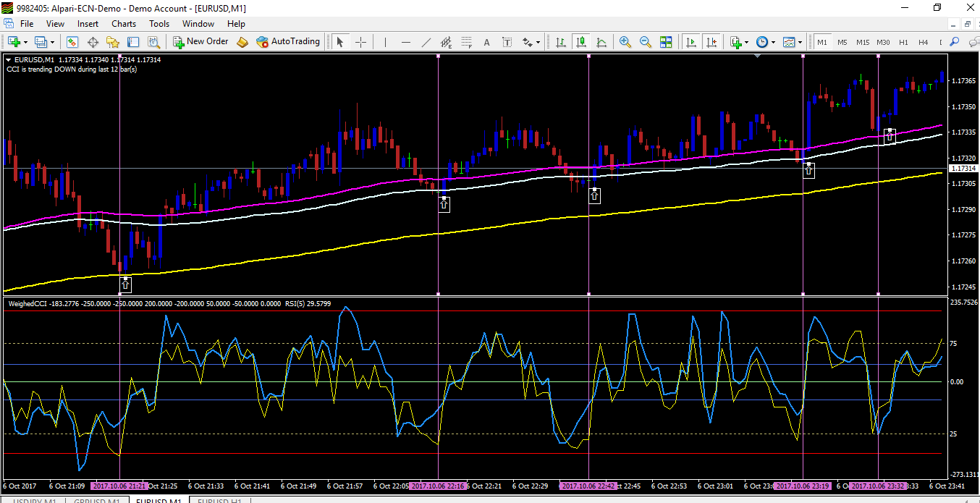Screen dimensions: 980x503
Task: Select the equidistant channel tool
Action: pos(446,42)
